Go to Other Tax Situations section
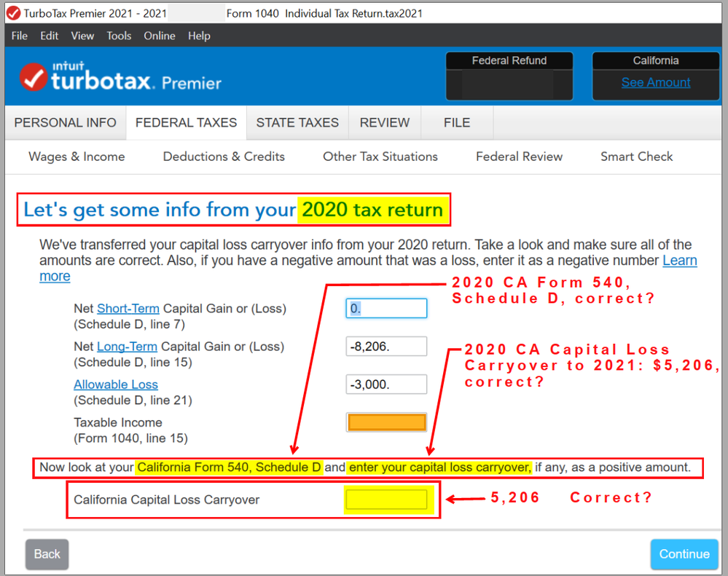 tap(380, 157)
